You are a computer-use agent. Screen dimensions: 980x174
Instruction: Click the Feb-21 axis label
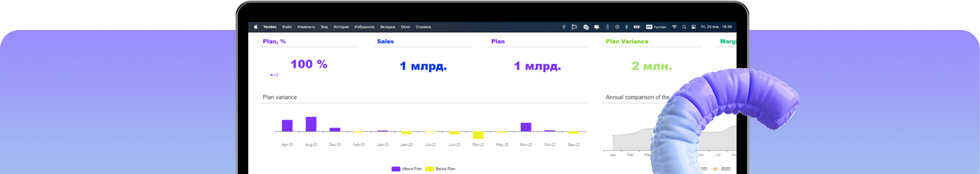(359, 144)
